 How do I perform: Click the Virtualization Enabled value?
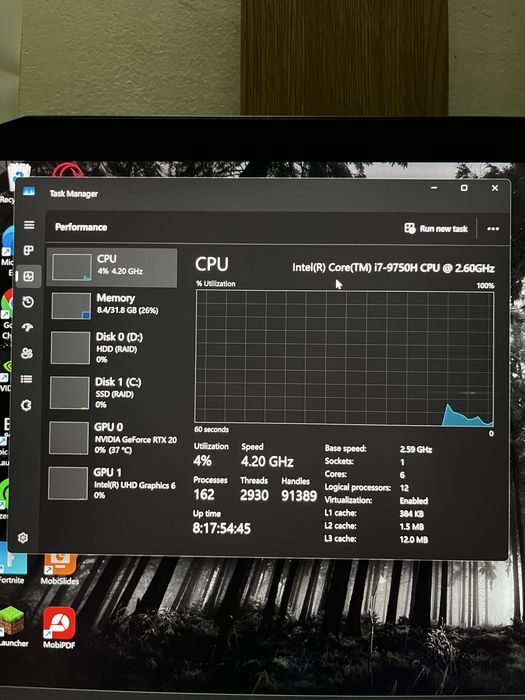[x=414, y=501]
